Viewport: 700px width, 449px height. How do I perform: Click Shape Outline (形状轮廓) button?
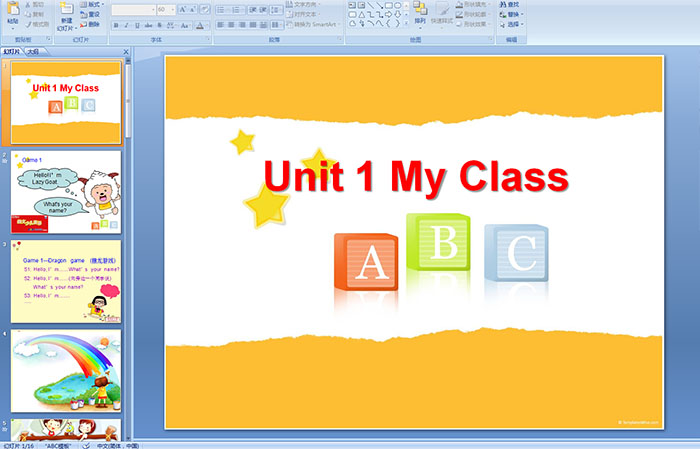(472, 14)
